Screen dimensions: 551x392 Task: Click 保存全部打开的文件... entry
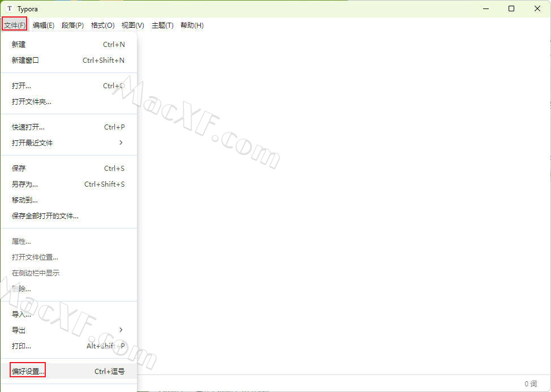tap(68, 216)
